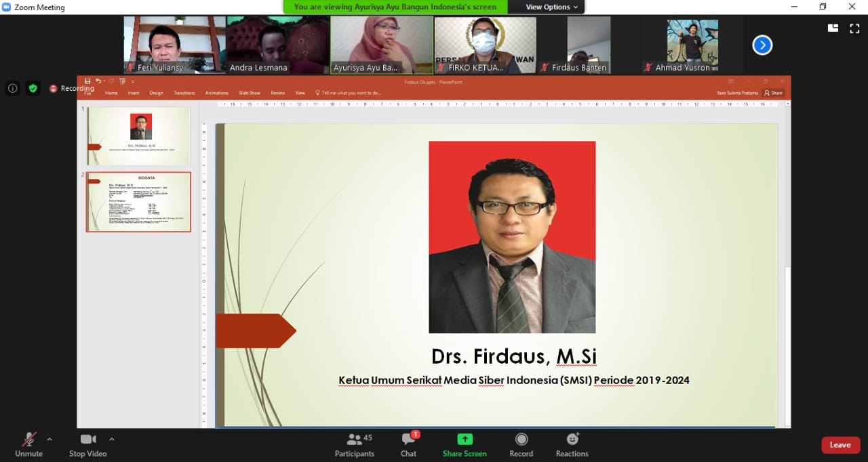Show the next page of participant videos

762,45
